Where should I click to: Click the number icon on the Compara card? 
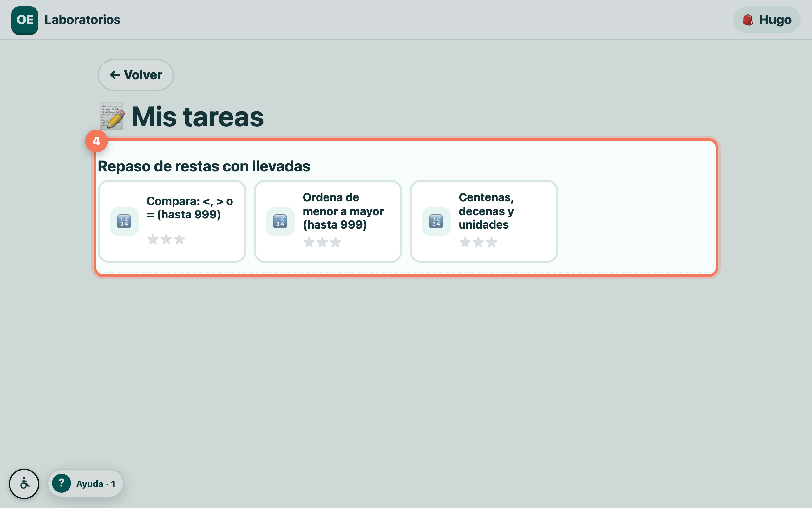(x=124, y=221)
